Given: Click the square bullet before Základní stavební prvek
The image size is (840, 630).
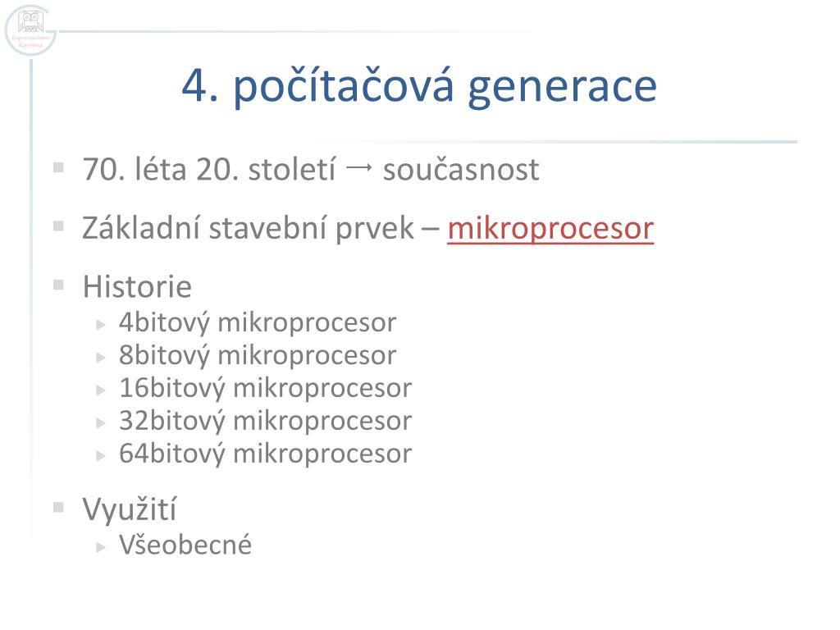Looking at the screenshot, I should [x=59, y=226].
